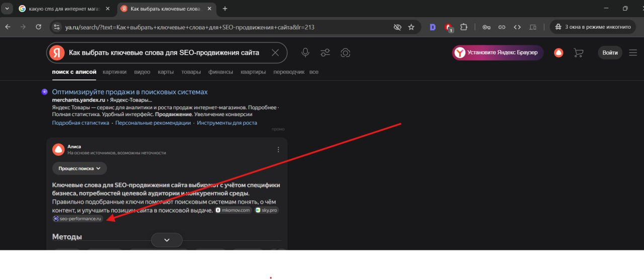The height and width of the screenshot is (279, 644).
Task: Expand the "Процесс поиска" dropdown
Action: (79, 168)
